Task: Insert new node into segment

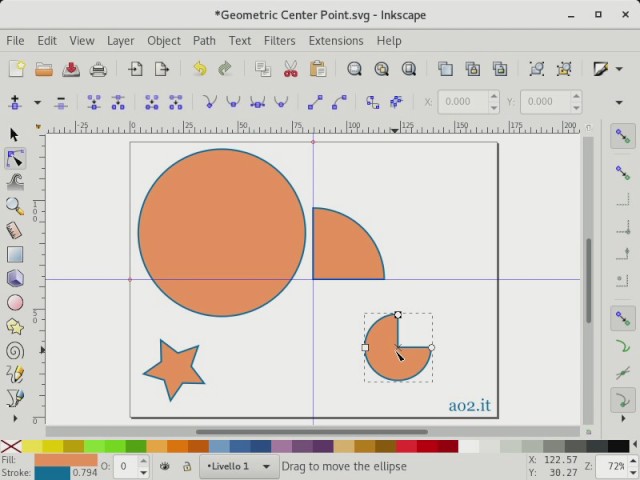Action: coord(15,102)
